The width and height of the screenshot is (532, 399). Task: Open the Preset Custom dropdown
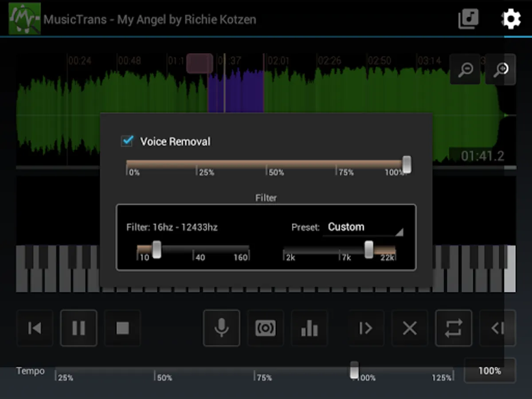pos(363,227)
